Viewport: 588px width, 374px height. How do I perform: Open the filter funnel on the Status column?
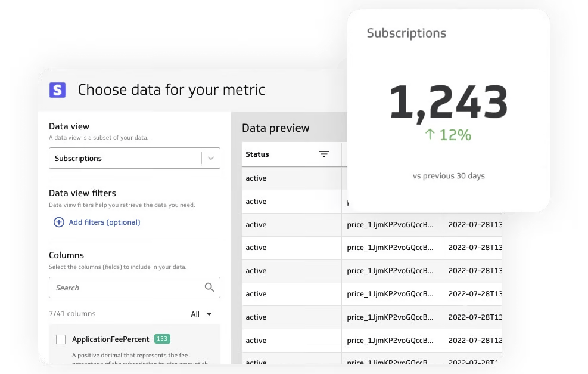pyautogui.click(x=324, y=153)
